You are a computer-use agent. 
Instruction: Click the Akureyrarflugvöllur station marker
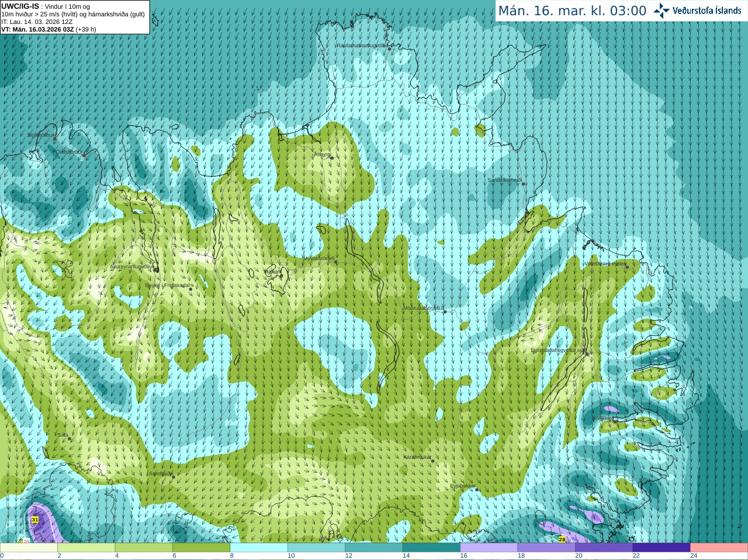pos(156,269)
